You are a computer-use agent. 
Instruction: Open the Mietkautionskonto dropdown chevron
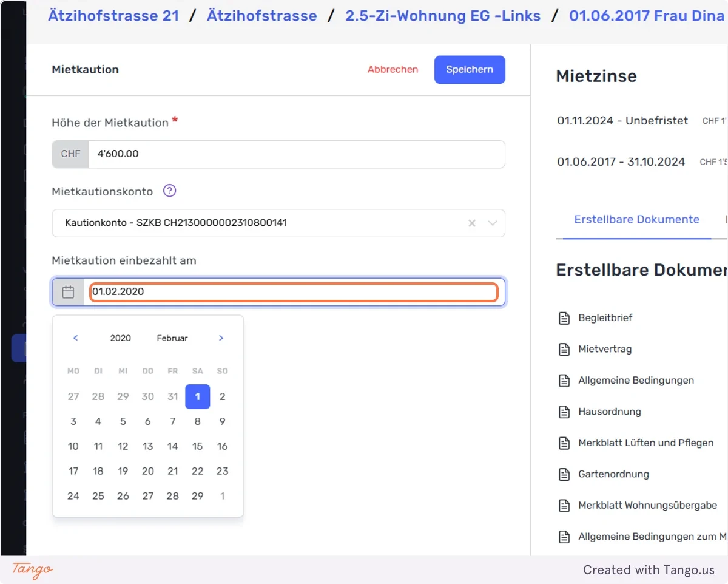(493, 223)
